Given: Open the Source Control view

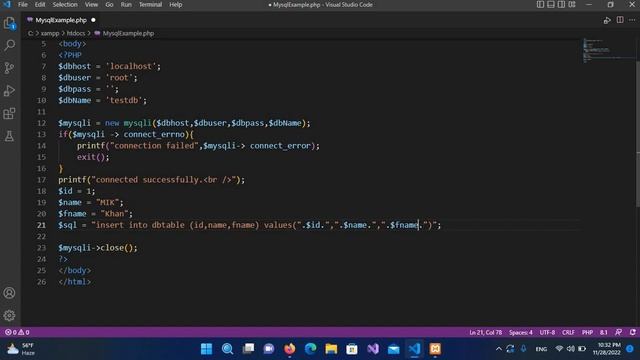Looking at the screenshot, I should 9,68.
